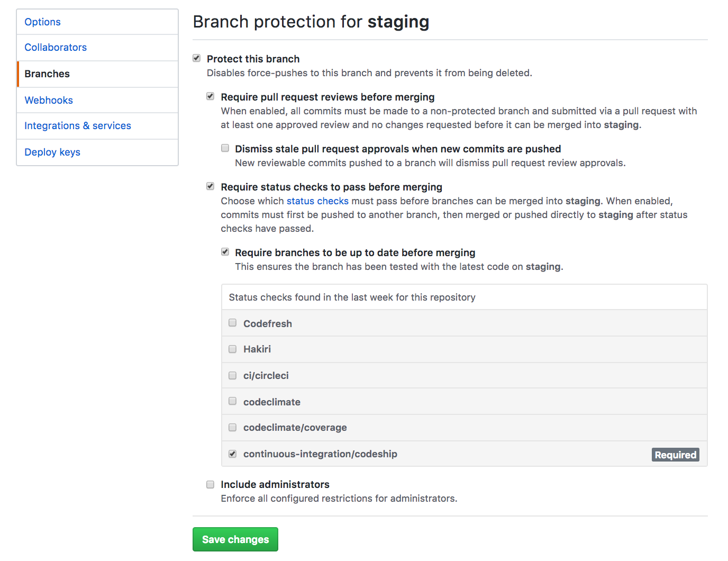Tick the codeclimate checkbox

click(232, 401)
